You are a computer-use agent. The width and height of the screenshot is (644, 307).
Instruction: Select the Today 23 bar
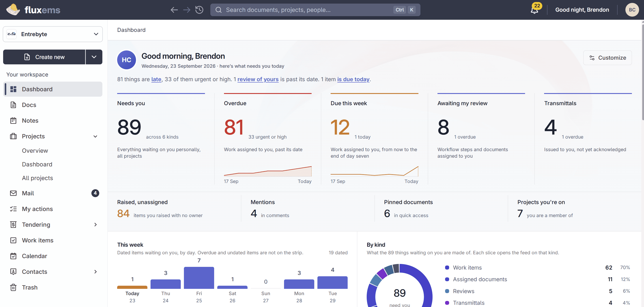(x=132, y=287)
